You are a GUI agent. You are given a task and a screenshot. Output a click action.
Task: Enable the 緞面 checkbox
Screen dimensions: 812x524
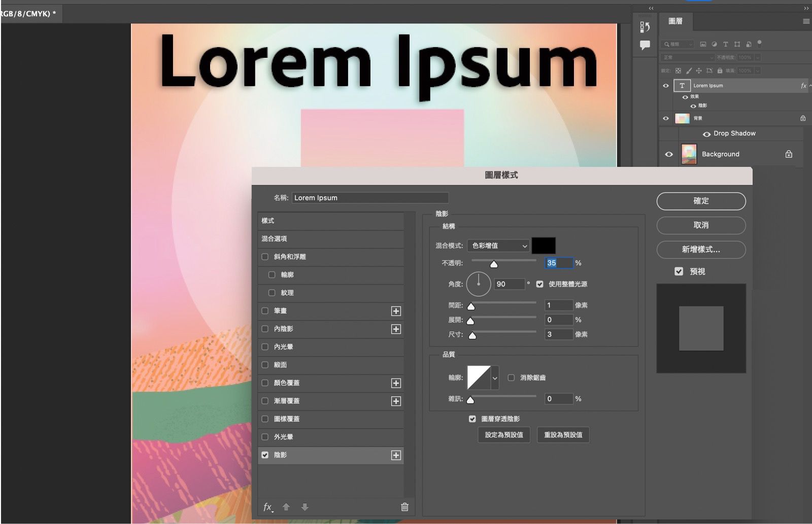coord(265,365)
